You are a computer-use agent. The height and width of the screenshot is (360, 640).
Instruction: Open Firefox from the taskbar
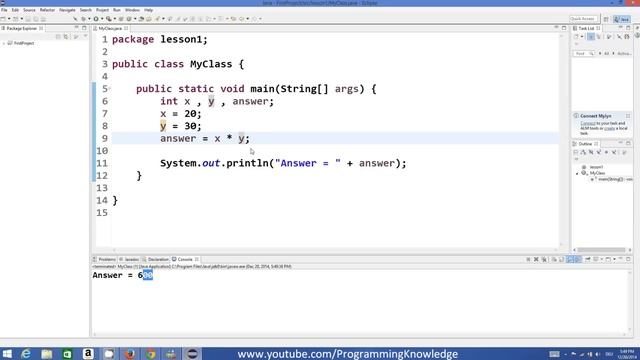point(130,354)
